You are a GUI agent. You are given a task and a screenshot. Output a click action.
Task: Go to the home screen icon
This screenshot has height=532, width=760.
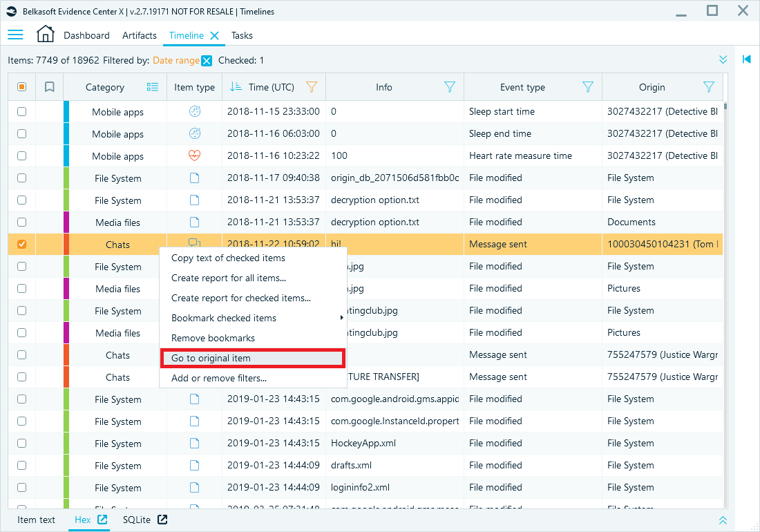pos(45,34)
